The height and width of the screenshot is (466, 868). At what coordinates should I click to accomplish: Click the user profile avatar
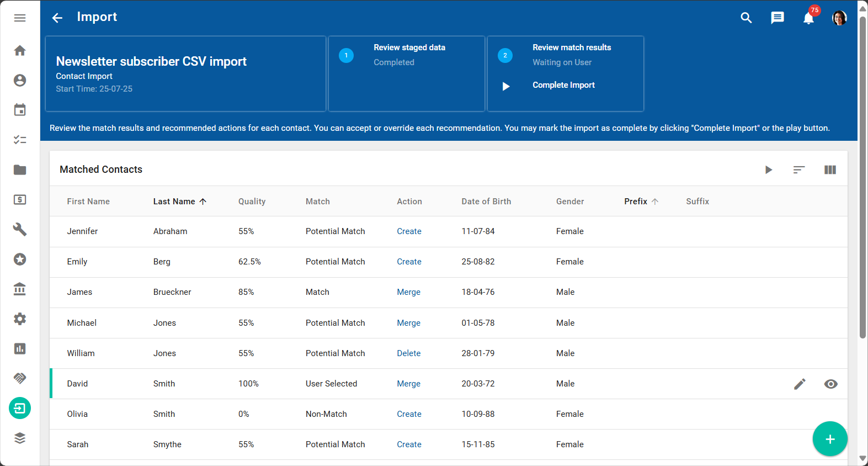click(x=839, y=18)
